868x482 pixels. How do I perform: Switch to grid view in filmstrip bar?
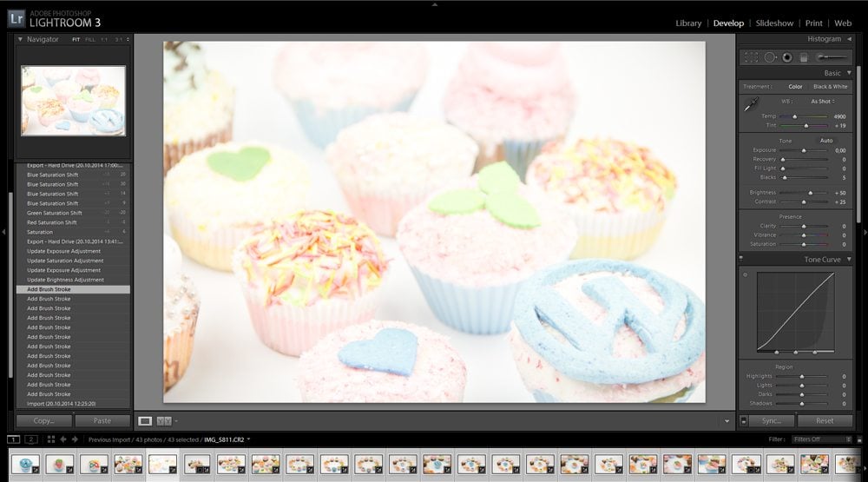pos(51,439)
